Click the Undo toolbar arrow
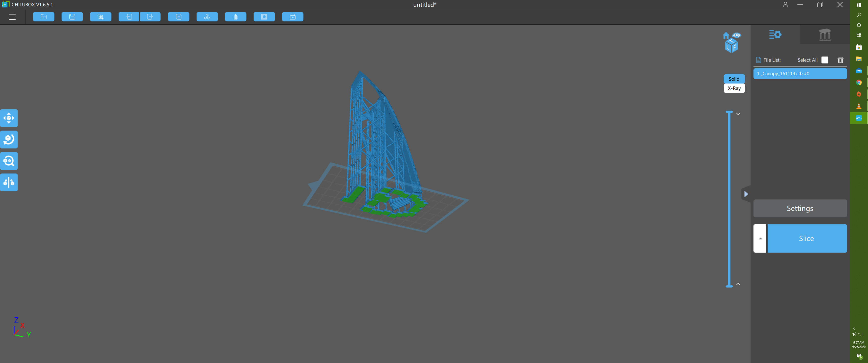Viewport: 868px width, 363px height. coord(129,17)
